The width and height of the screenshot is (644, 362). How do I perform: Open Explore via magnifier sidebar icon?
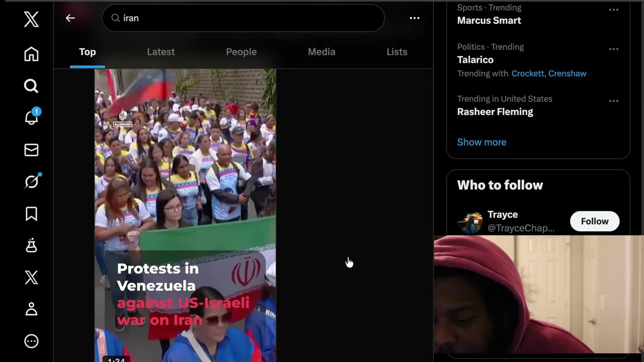(x=31, y=86)
